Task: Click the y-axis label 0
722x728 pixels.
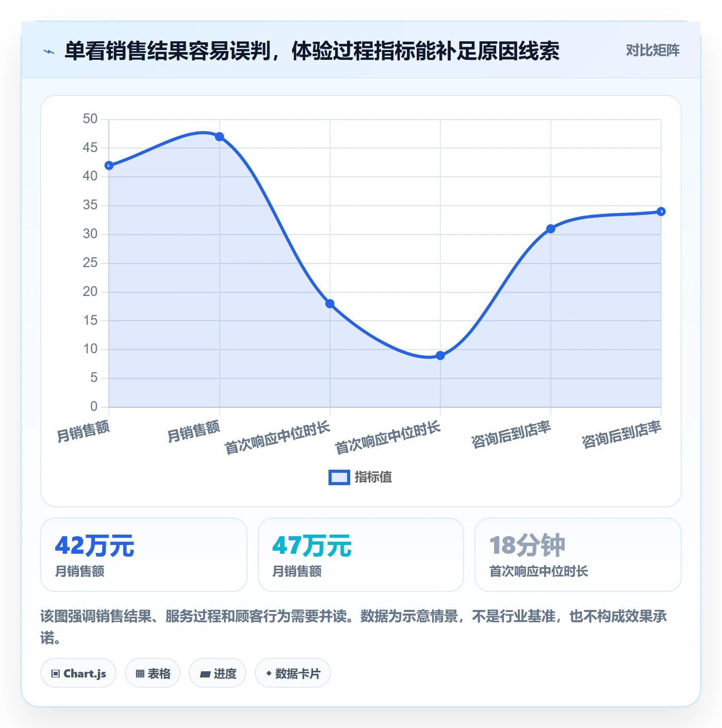Action: (x=94, y=407)
